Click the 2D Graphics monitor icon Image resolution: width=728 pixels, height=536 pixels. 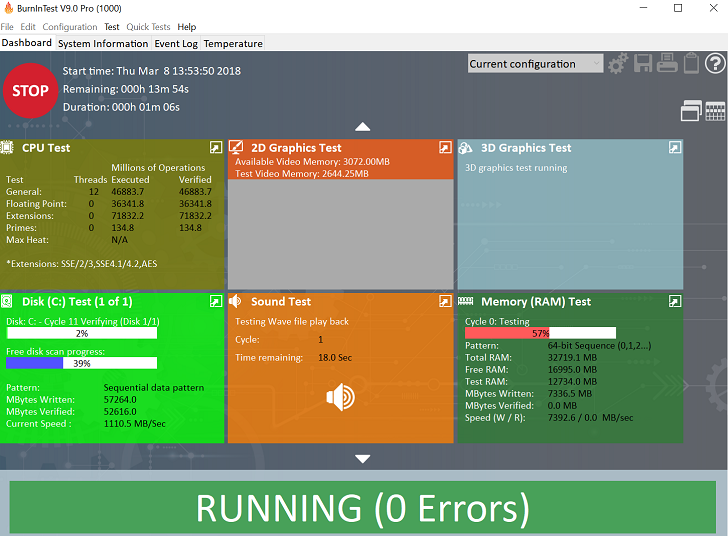(x=236, y=147)
